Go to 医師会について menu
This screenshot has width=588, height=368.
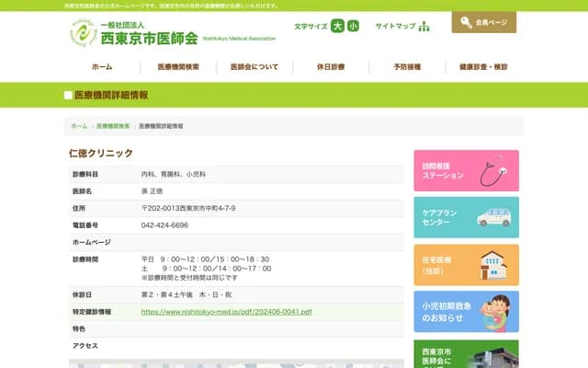[x=254, y=67]
